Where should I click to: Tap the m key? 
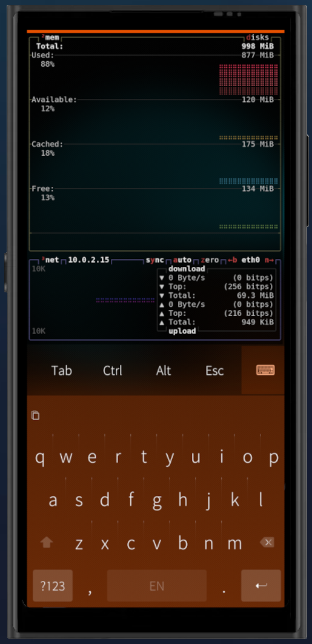(235, 543)
